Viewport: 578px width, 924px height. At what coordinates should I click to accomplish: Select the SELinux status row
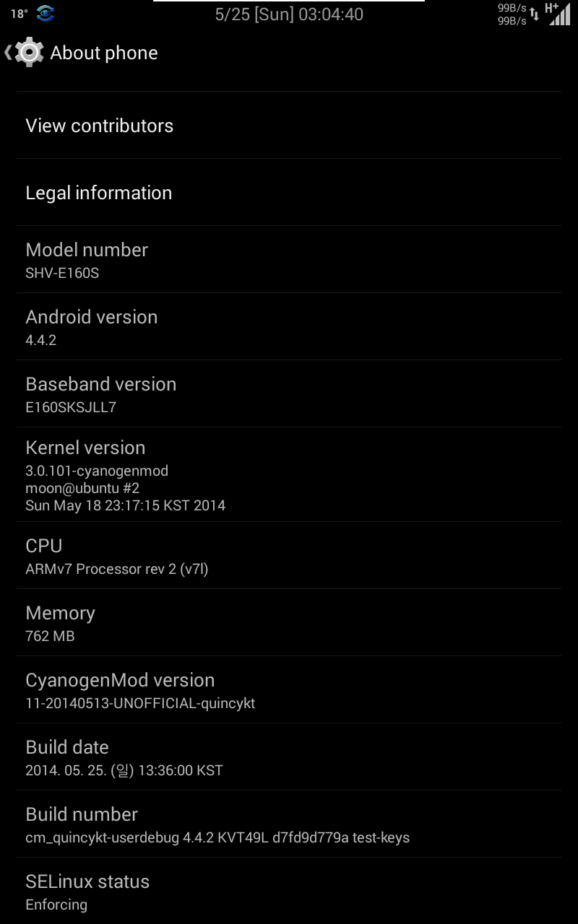289,892
